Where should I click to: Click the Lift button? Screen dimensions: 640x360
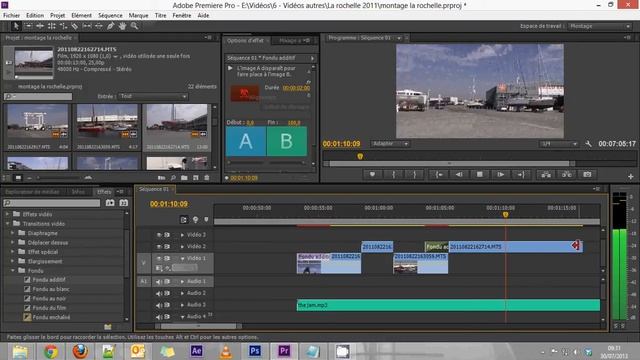pos(546,175)
